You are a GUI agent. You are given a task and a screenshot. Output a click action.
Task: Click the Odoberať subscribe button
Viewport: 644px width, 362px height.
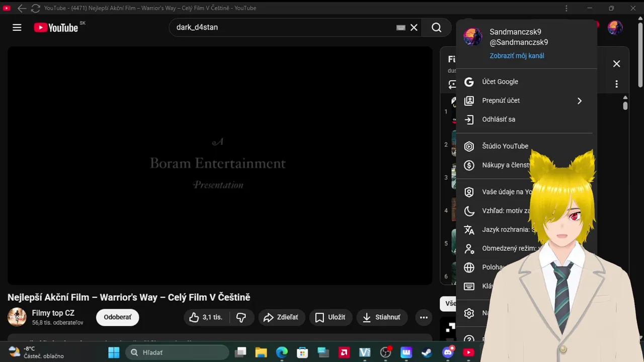pos(118,317)
